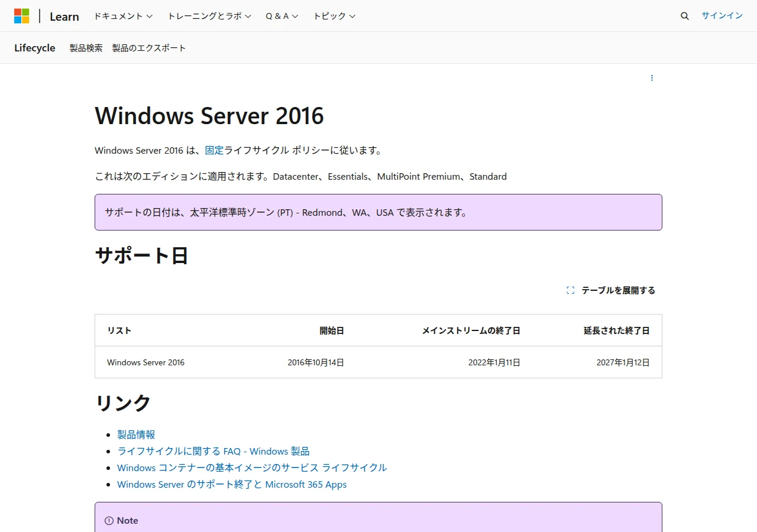Expand the トレーニングとラボ dropdown
This screenshot has height=532, width=757.
point(209,16)
